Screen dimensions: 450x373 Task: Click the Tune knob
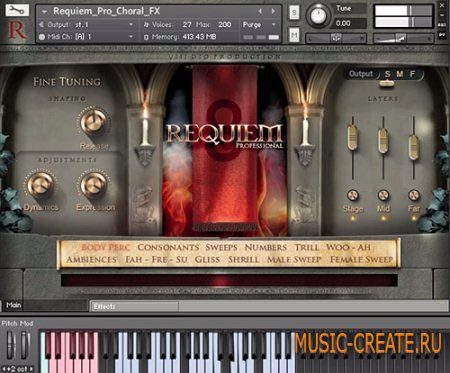pyautogui.click(x=318, y=16)
